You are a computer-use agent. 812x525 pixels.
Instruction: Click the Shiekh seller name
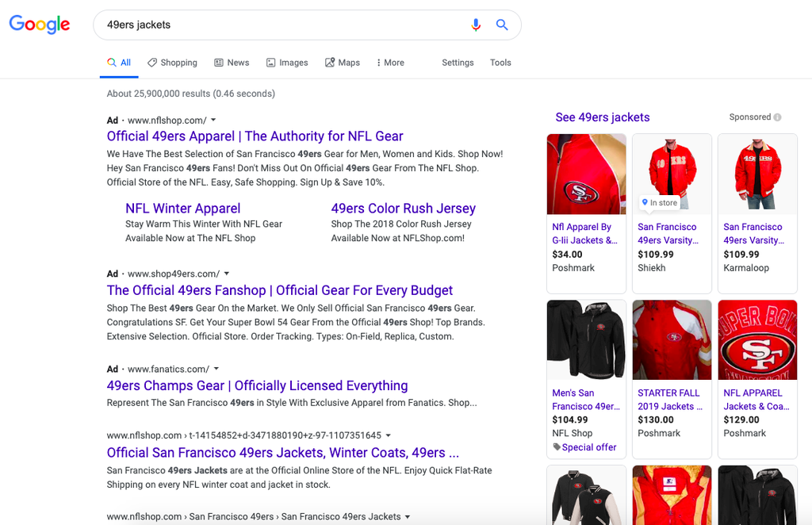coord(652,268)
